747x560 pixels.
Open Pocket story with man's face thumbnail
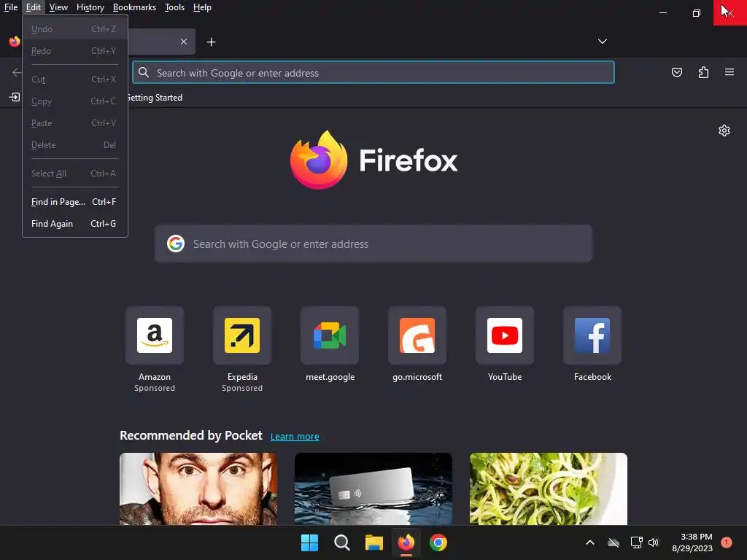tap(198, 489)
